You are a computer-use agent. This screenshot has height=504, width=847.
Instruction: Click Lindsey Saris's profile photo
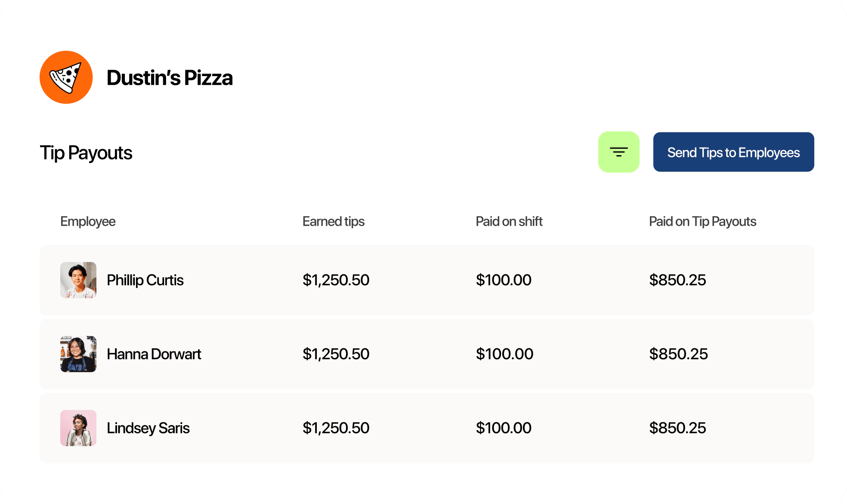[x=78, y=428]
